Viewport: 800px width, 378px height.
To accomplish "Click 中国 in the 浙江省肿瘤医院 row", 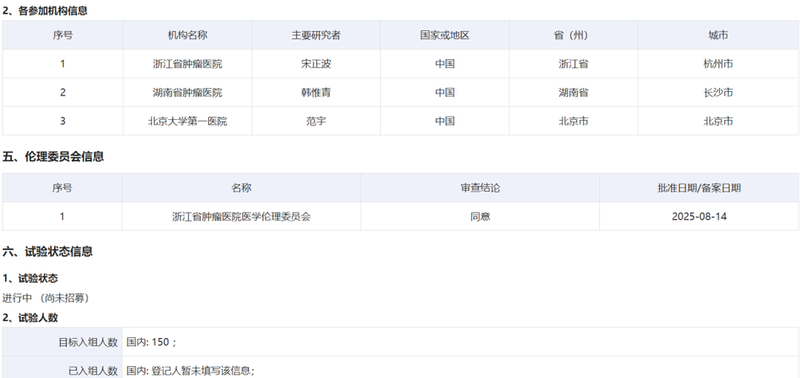I will [445, 64].
